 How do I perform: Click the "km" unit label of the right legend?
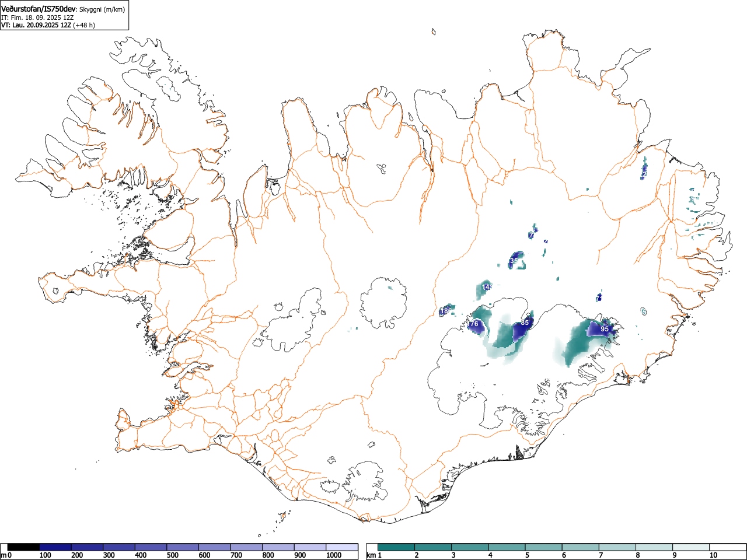pos(371,555)
